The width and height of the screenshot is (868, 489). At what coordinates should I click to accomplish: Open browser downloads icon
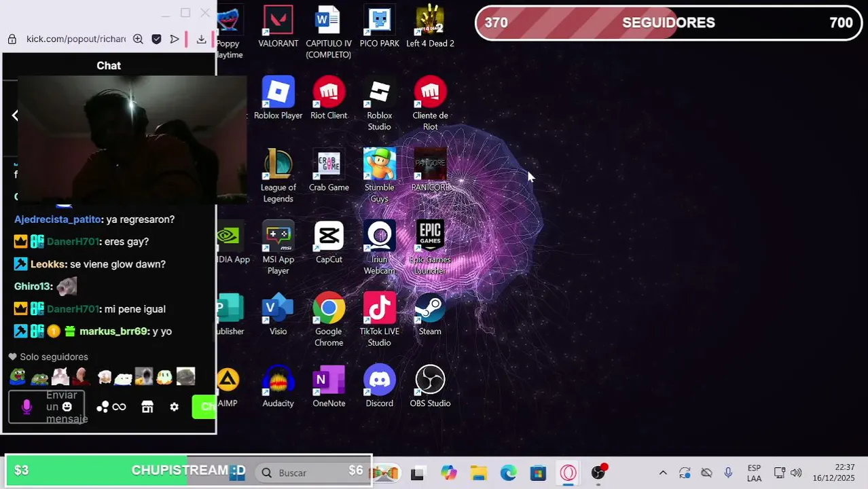(201, 39)
